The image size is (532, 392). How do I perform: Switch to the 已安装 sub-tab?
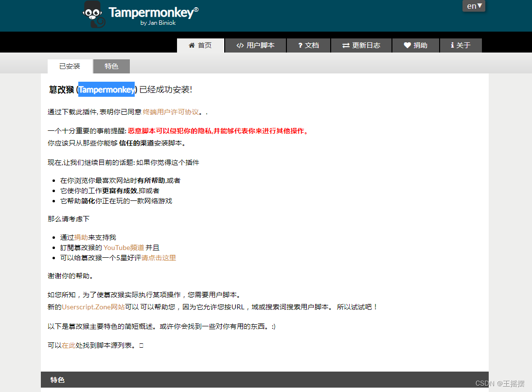70,66
